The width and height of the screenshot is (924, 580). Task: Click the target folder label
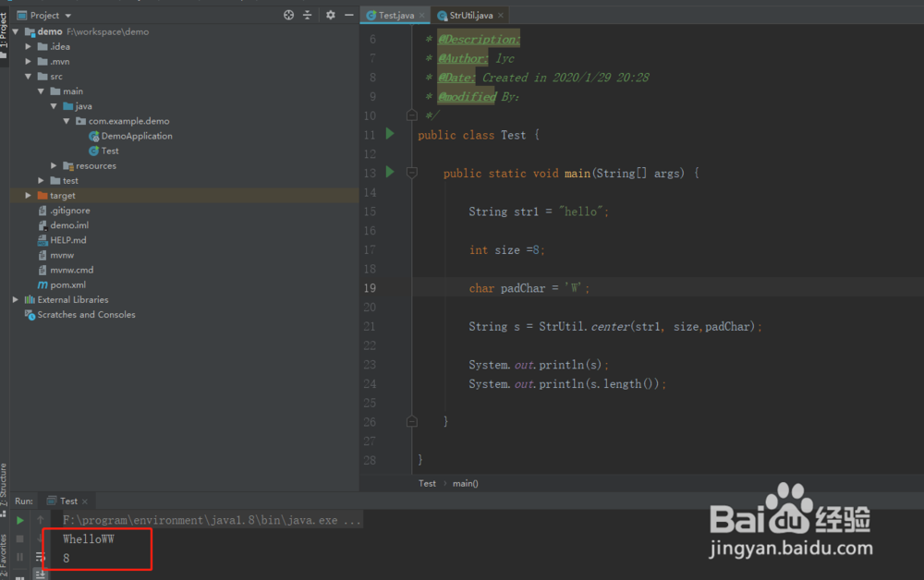(63, 196)
